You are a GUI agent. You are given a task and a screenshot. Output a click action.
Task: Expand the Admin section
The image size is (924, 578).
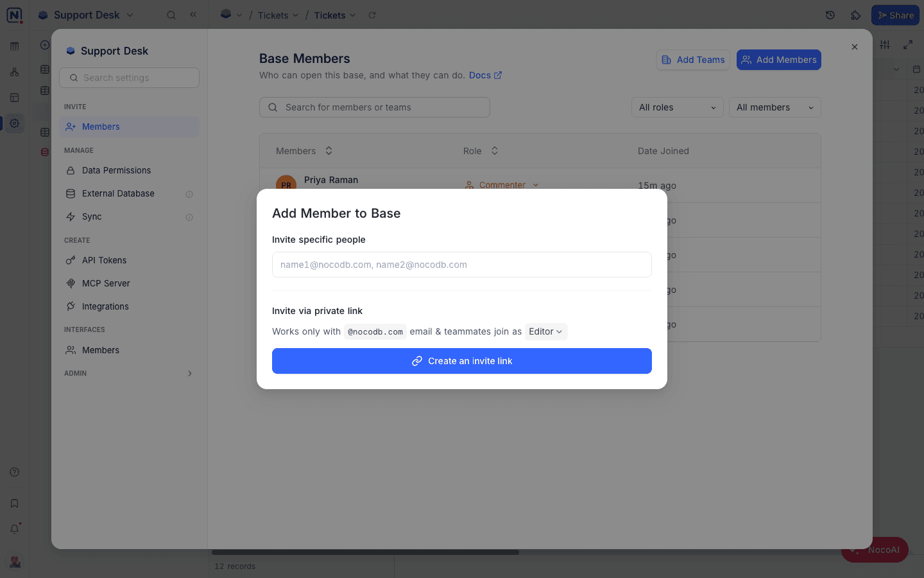pos(128,373)
